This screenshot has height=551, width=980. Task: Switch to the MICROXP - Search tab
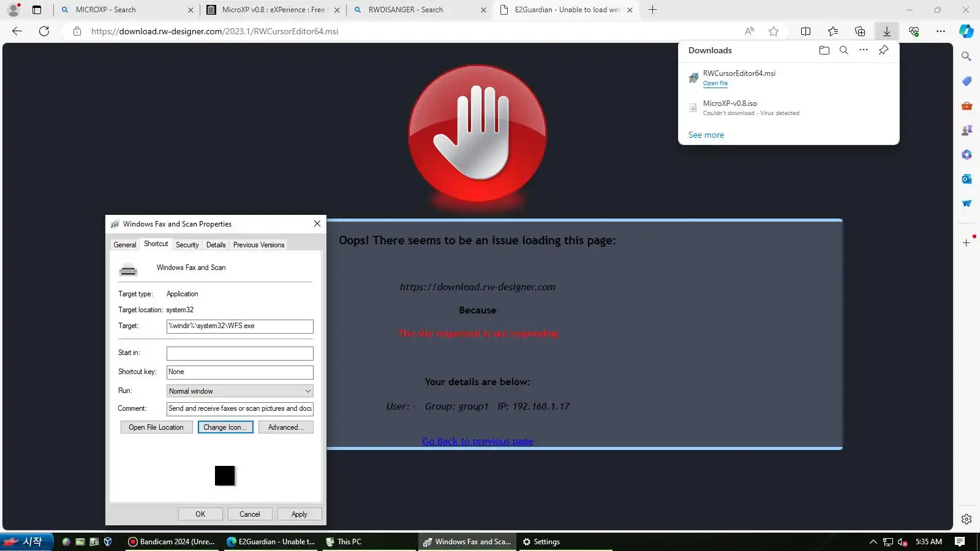127,10
